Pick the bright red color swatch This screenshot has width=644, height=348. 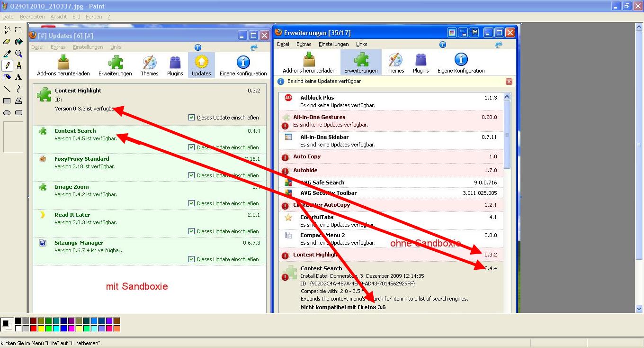pos(34,328)
